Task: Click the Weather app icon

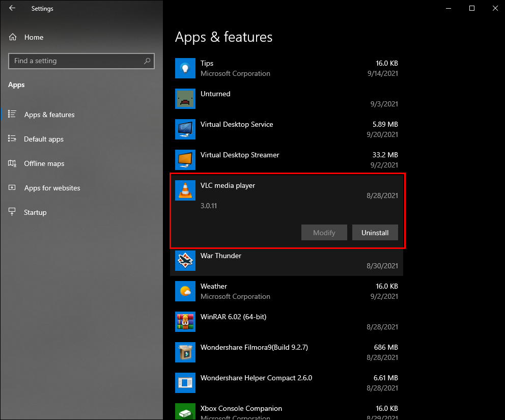Action: (x=185, y=291)
